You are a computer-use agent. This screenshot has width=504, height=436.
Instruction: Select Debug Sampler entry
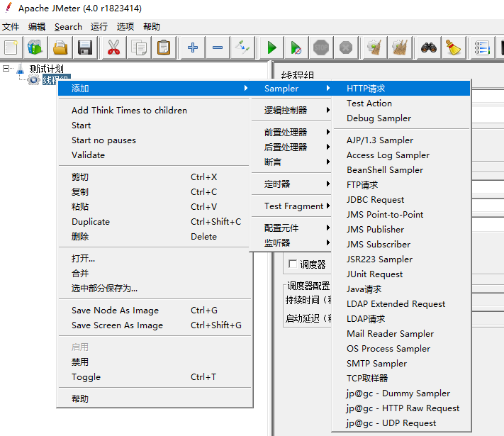[401, 118]
